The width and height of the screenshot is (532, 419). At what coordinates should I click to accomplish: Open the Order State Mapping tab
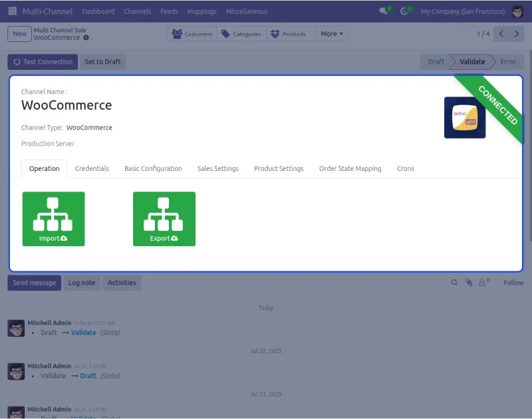click(x=350, y=169)
